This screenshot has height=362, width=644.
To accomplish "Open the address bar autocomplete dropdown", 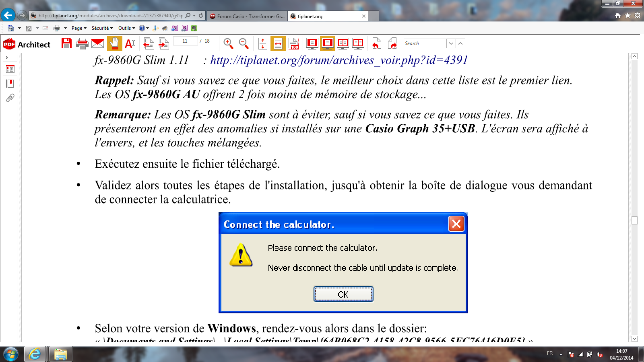I will click(x=194, y=16).
